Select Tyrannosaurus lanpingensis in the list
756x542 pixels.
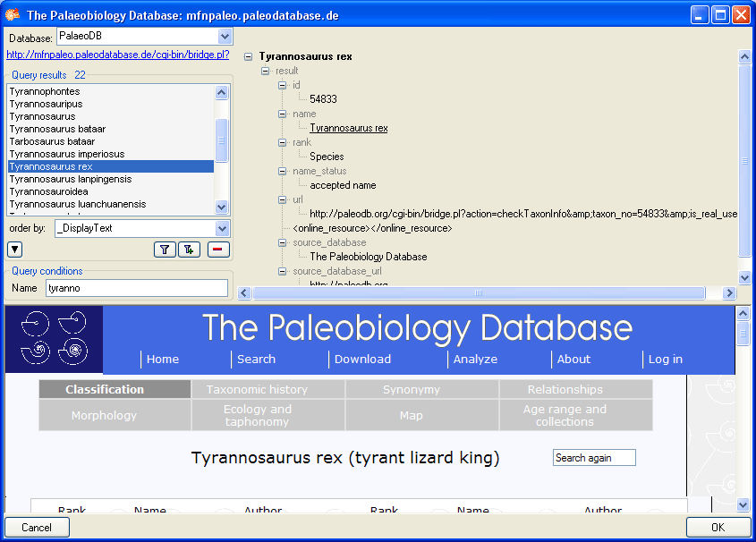coord(111,179)
